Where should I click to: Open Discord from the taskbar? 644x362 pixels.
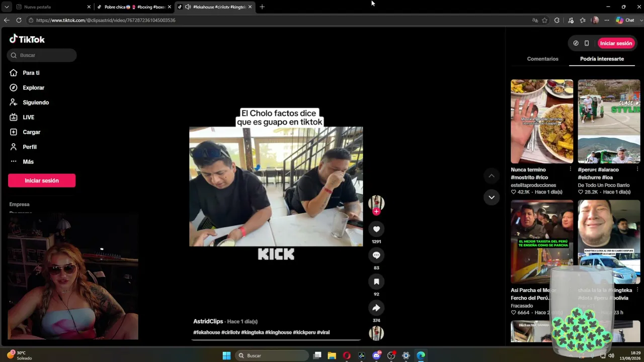(x=376, y=355)
